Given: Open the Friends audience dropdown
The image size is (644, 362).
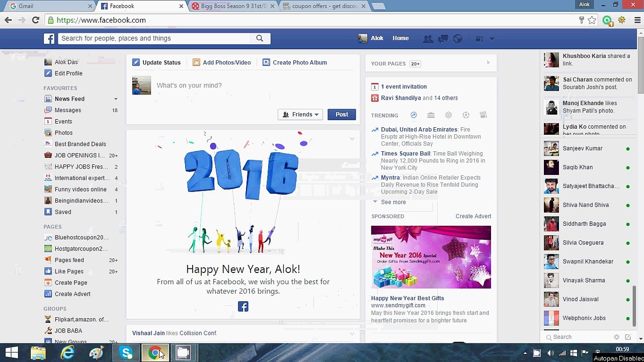Looking at the screenshot, I should (300, 115).
